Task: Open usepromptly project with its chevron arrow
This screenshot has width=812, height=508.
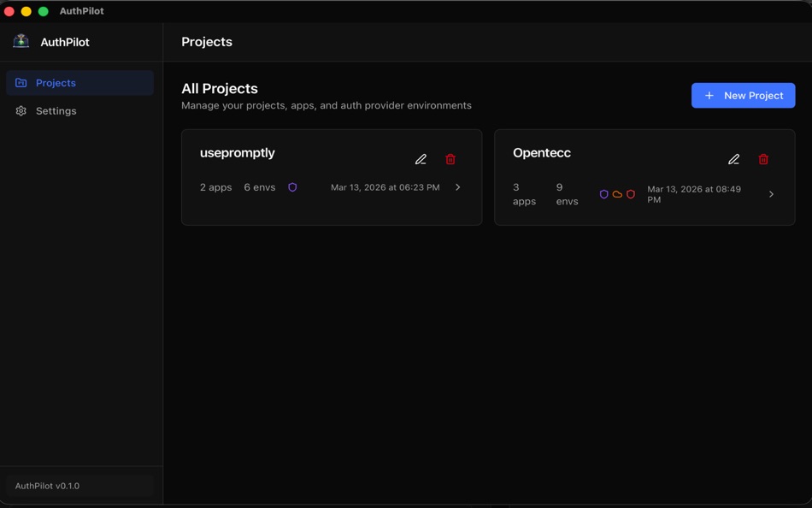Action: [x=458, y=187]
